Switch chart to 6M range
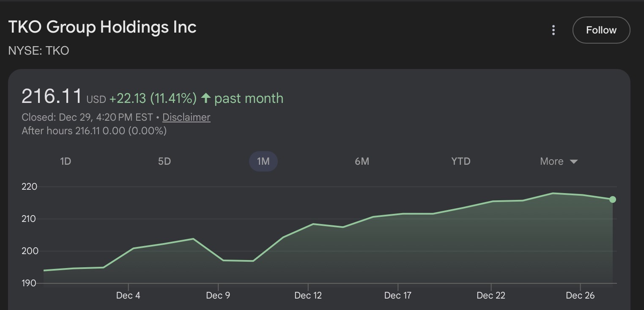644x310 pixels. (362, 161)
